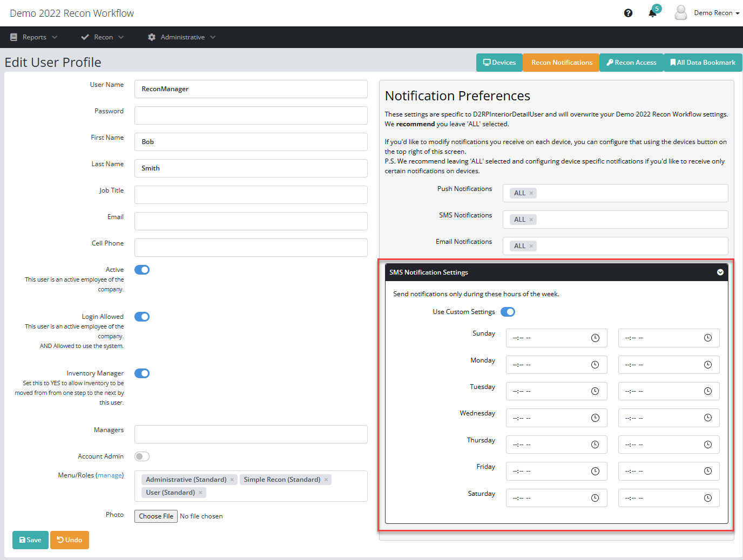This screenshot has height=560, width=743.
Task: Open the Reports menu
Action: point(34,37)
